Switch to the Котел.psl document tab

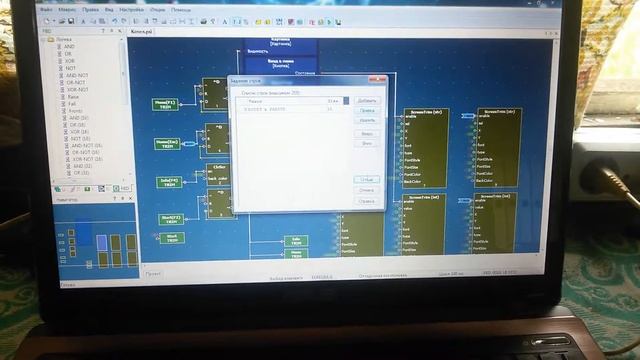coord(142,32)
